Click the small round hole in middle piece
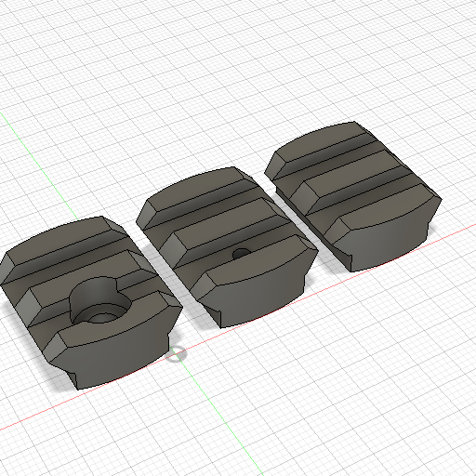Viewport: 476px width, 476px height. (242, 253)
